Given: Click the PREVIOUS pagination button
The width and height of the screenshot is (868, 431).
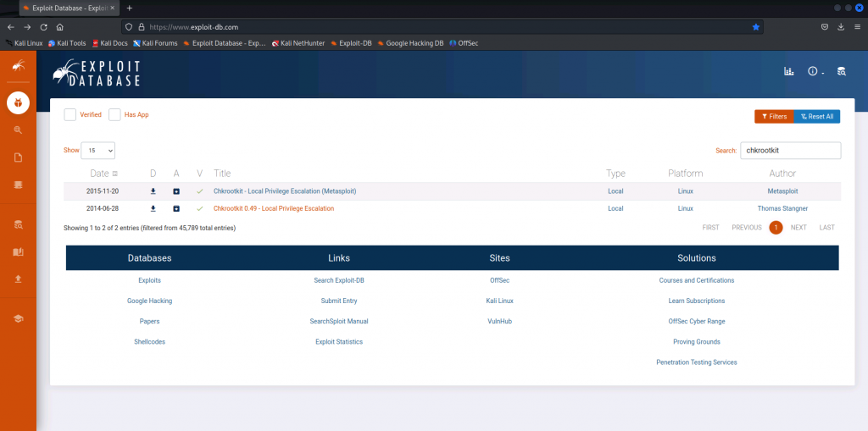Looking at the screenshot, I should coord(746,228).
